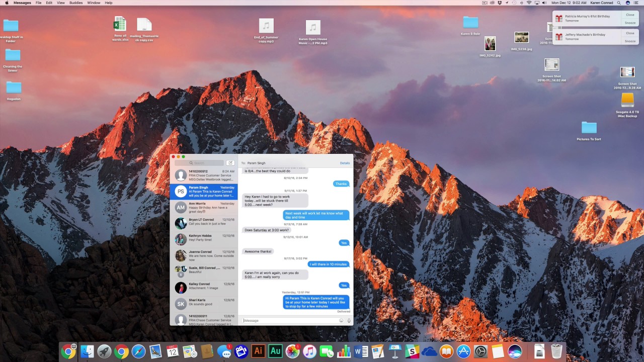Open OneDrive from the Dock
Viewport: 644px width, 362px height.
coord(429,351)
